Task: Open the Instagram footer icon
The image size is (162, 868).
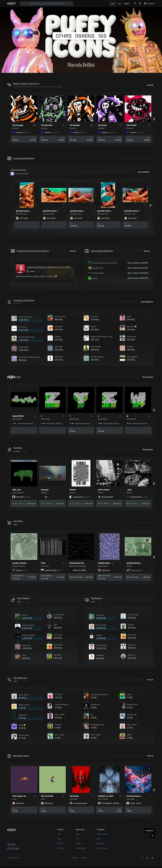Action: [147, 858]
